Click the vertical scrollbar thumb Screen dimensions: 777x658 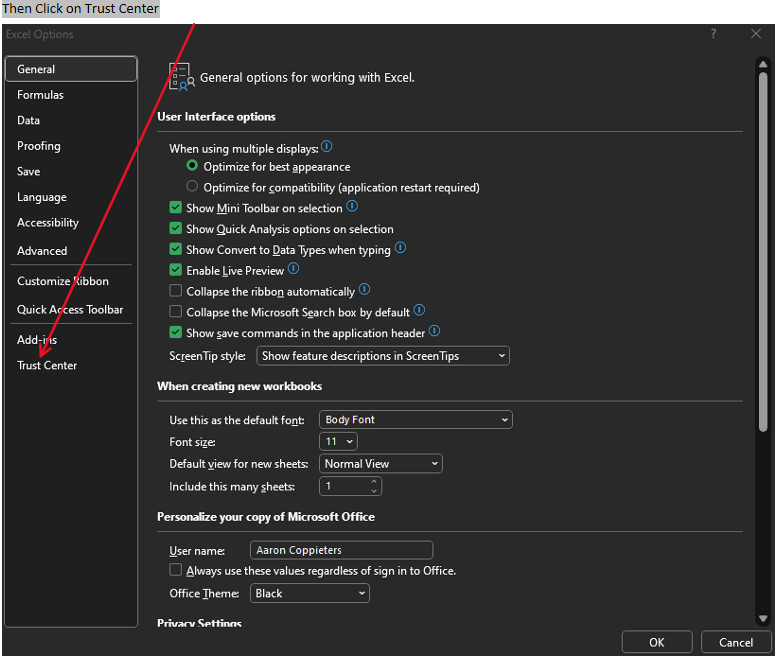763,252
